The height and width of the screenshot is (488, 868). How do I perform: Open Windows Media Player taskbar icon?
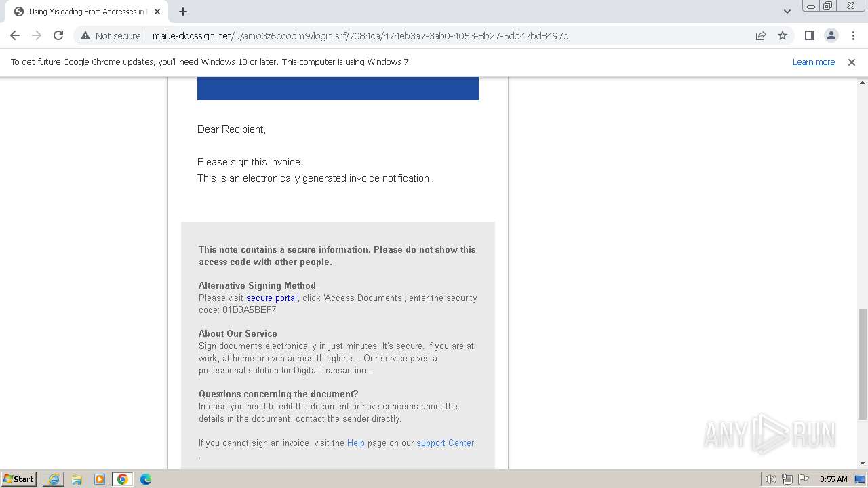[x=100, y=479]
